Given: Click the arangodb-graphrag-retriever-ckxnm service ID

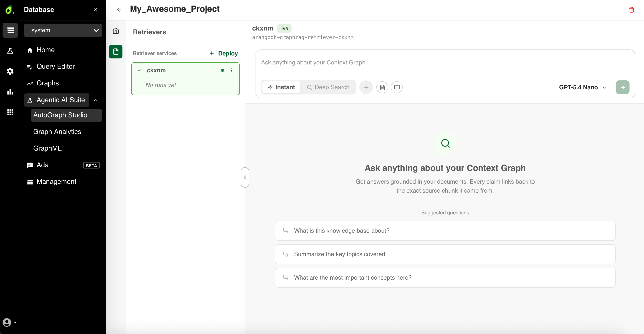Looking at the screenshot, I should tap(303, 37).
